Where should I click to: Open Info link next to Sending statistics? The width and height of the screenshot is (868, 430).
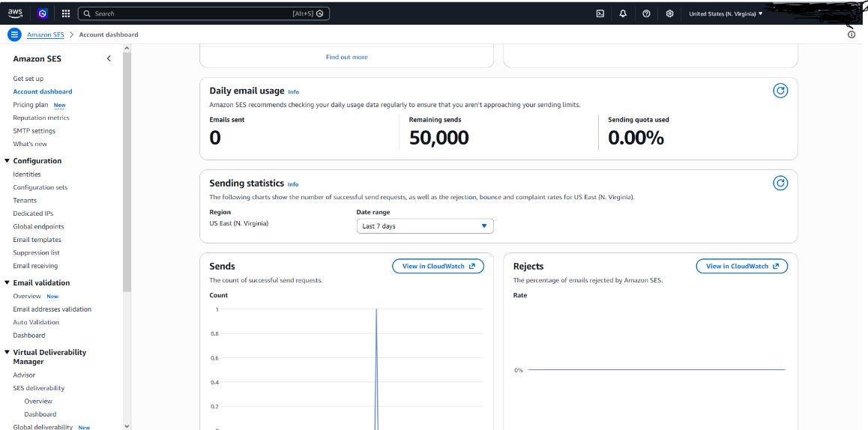(x=293, y=184)
